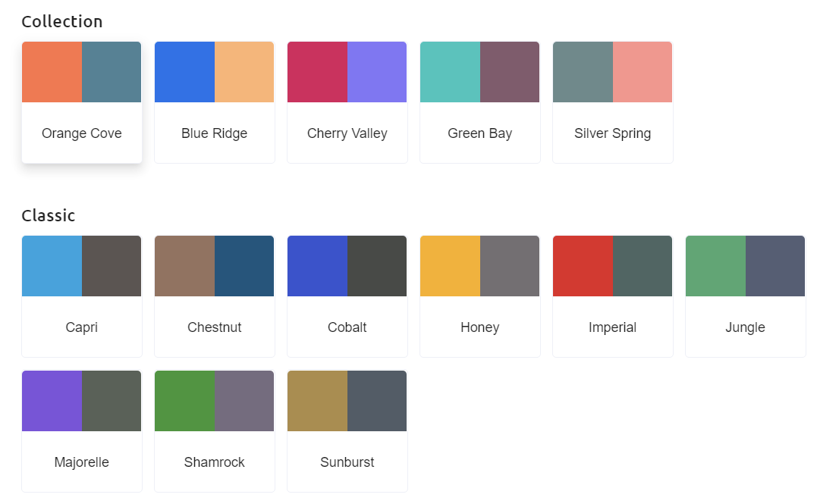Select the Shamrock theme
This screenshot has height=504, width=817.
(x=214, y=431)
